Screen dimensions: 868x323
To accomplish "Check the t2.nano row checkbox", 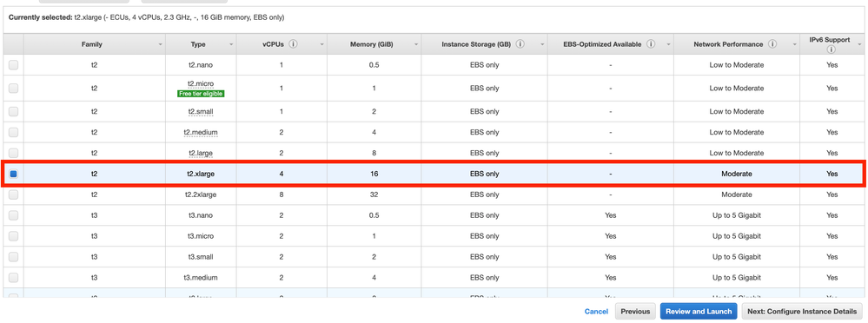I will [x=13, y=65].
